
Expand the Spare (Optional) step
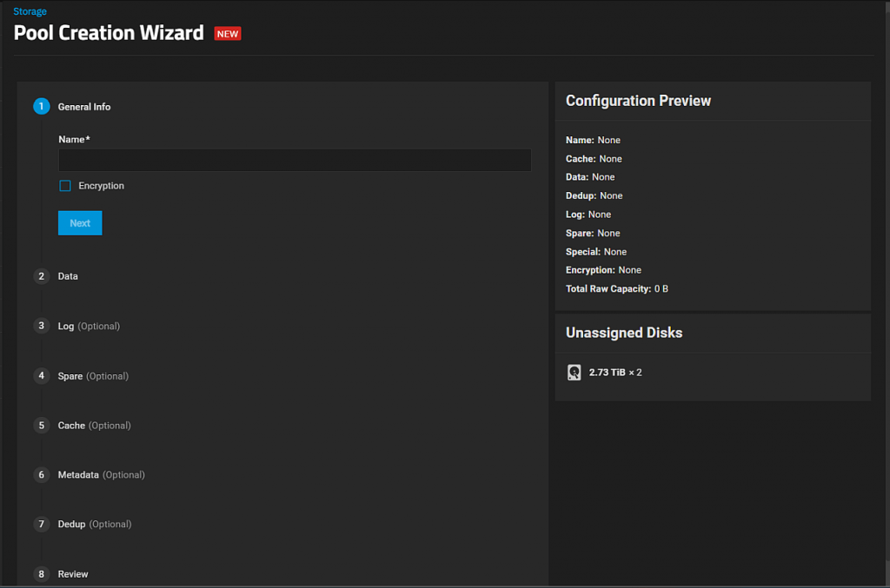point(93,376)
